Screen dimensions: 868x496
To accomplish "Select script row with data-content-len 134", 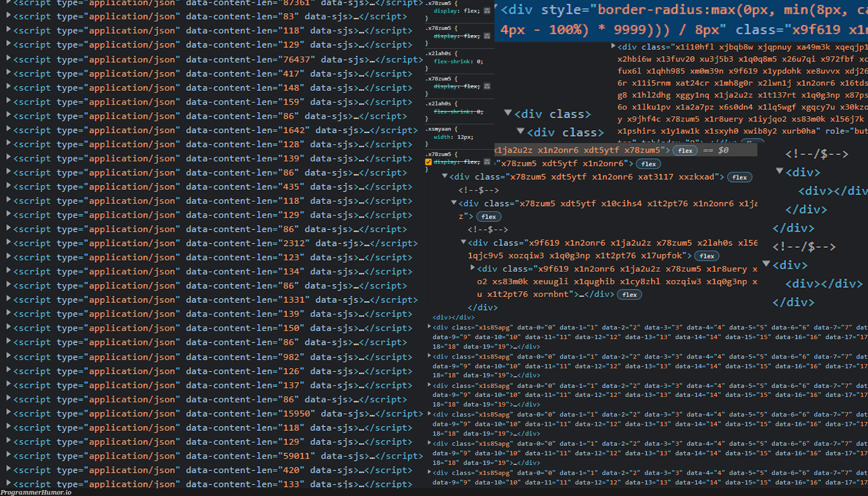I will (212, 271).
